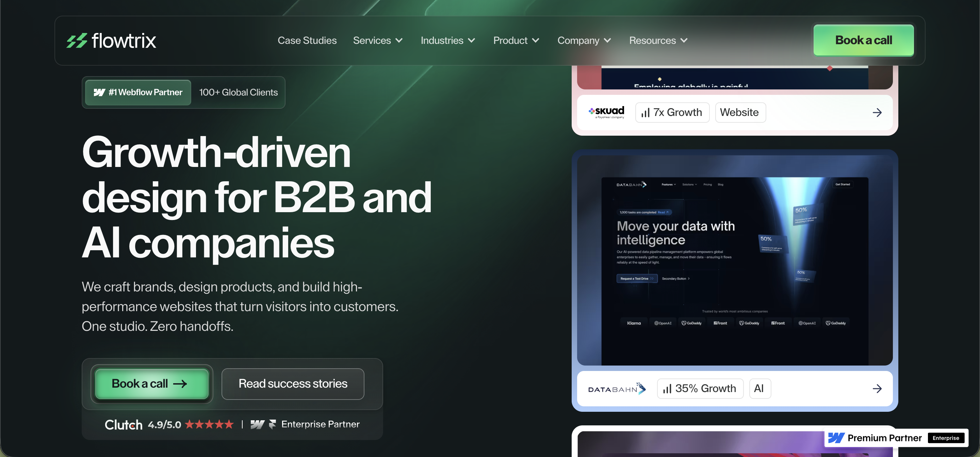Click the Databahn logo in card footer

[x=617, y=389]
